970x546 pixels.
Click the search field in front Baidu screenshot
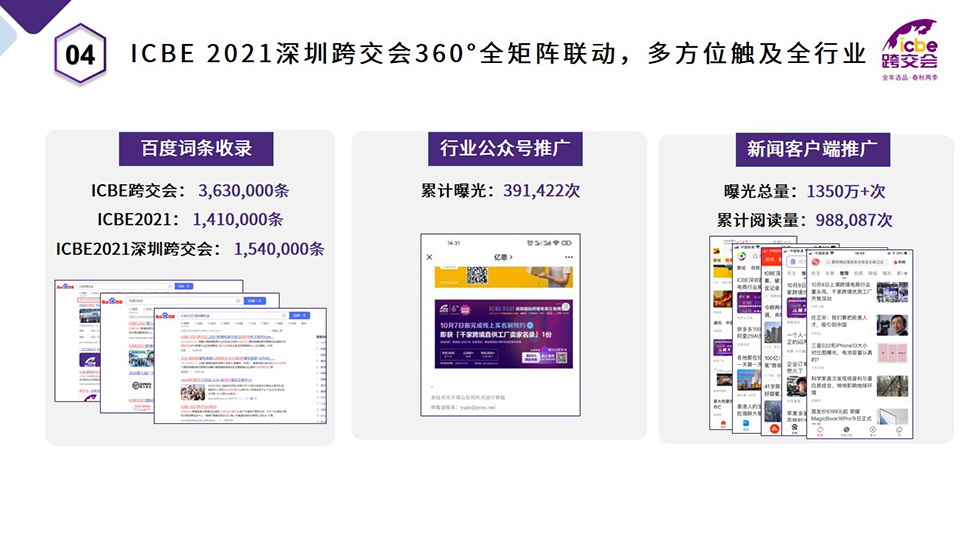232,315
